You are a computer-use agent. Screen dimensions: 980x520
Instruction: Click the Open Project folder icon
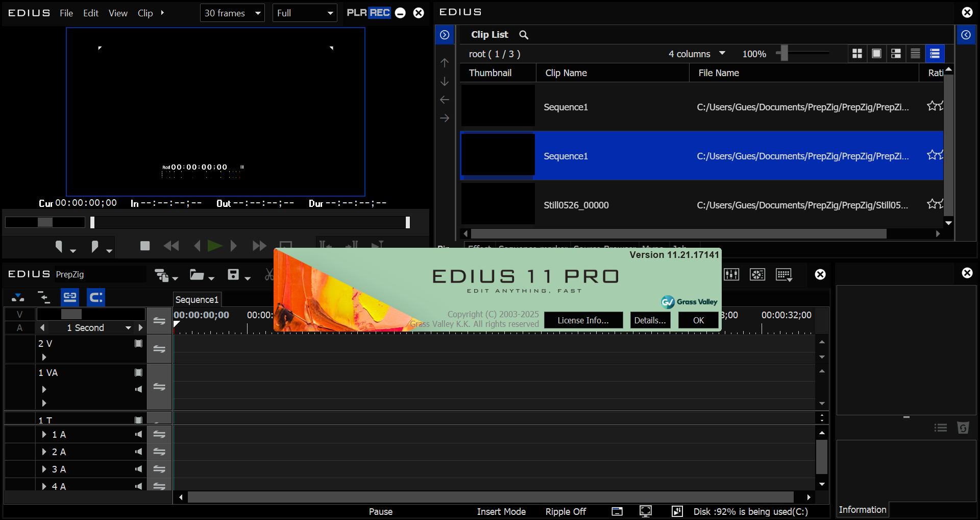(197, 275)
